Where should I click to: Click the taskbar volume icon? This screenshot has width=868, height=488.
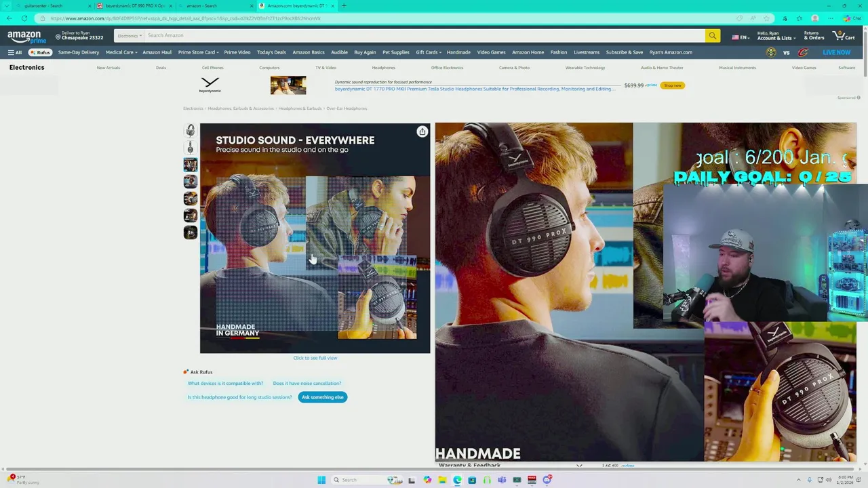[828, 480]
